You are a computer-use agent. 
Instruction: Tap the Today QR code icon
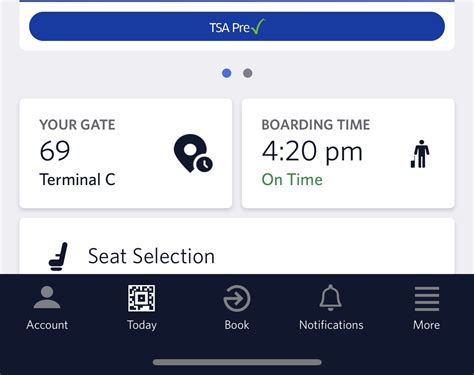(142, 298)
